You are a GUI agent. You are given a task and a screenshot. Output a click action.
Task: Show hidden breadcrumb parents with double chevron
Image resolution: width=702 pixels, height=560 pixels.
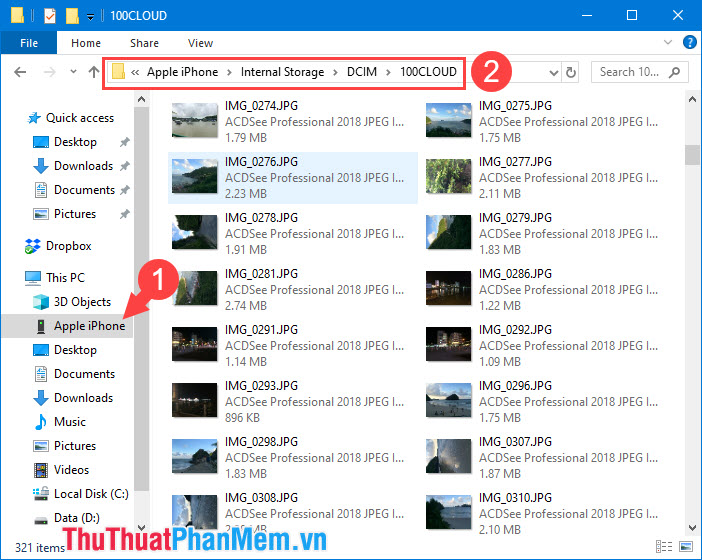(x=135, y=73)
